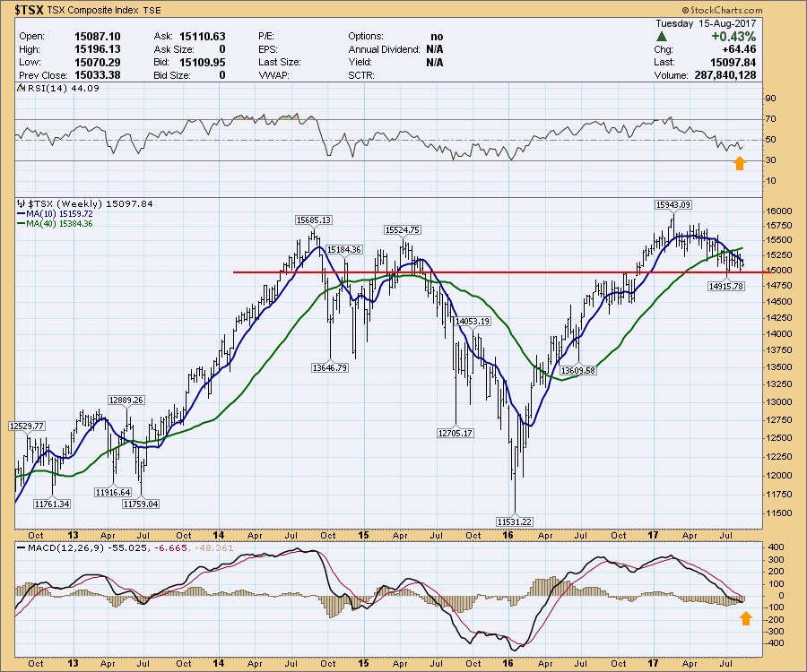Click the RSI axis value 90
This screenshot has width=807, height=672.
click(770, 99)
